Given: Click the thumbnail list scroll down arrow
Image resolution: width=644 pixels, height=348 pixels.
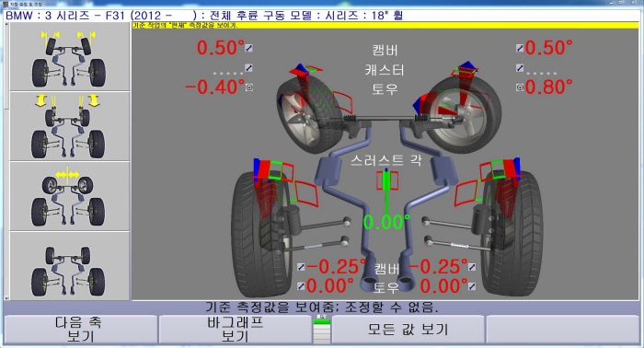Looking at the screenshot, I should tap(6, 297).
